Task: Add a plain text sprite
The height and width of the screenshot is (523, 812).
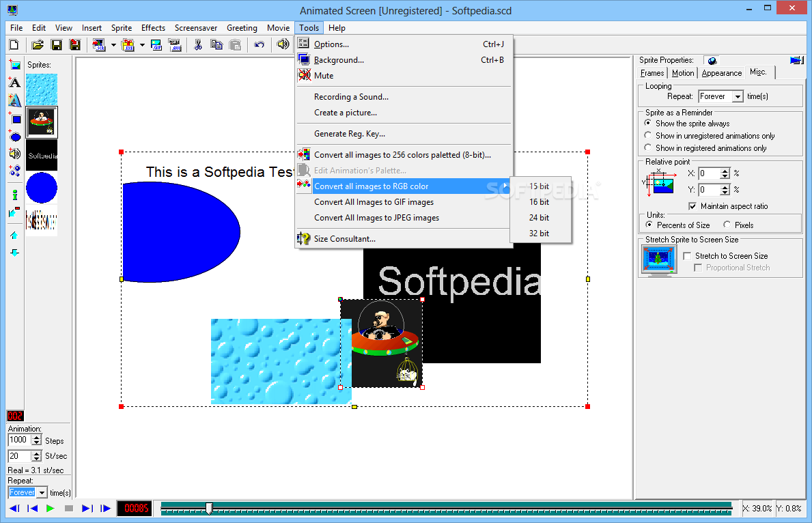Action: coord(14,83)
